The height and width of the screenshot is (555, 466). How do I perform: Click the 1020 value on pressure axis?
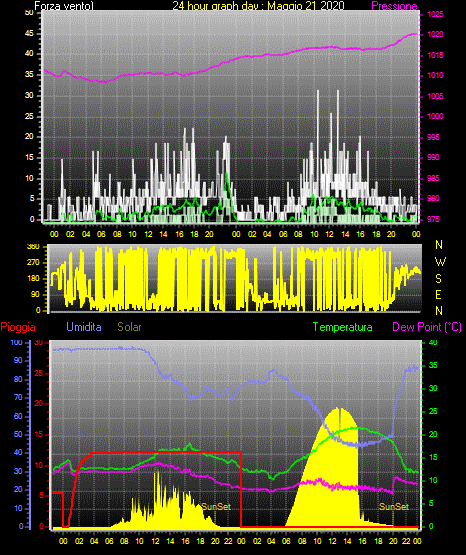pos(435,34)
